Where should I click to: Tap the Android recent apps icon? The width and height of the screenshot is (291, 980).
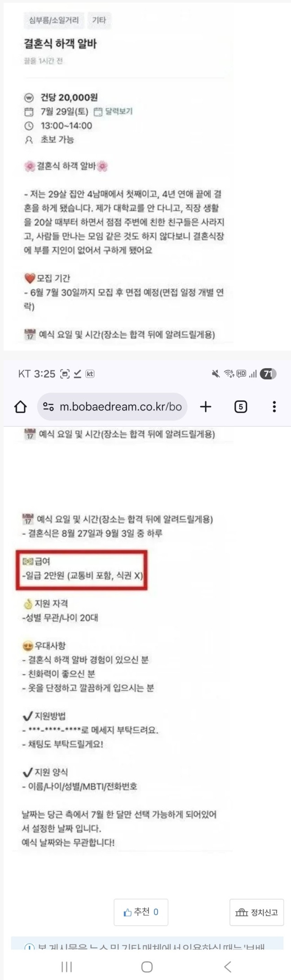(x=66, y=967)
